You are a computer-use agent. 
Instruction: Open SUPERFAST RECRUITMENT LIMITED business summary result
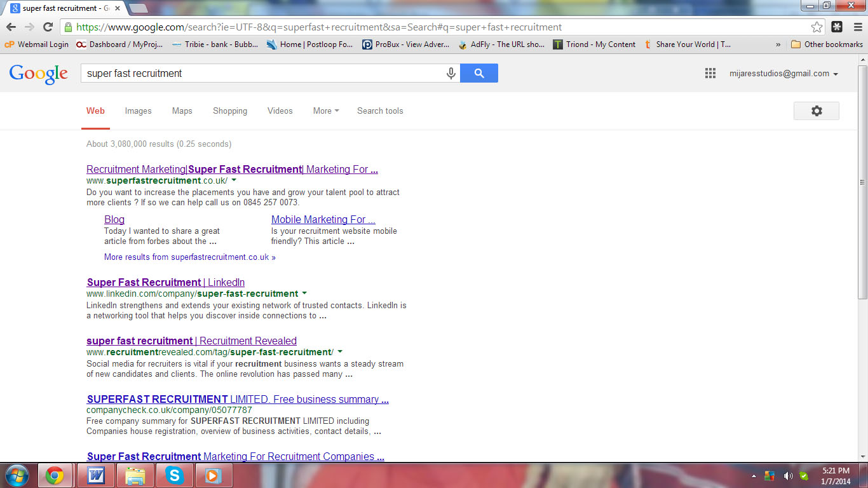point(238,400)
